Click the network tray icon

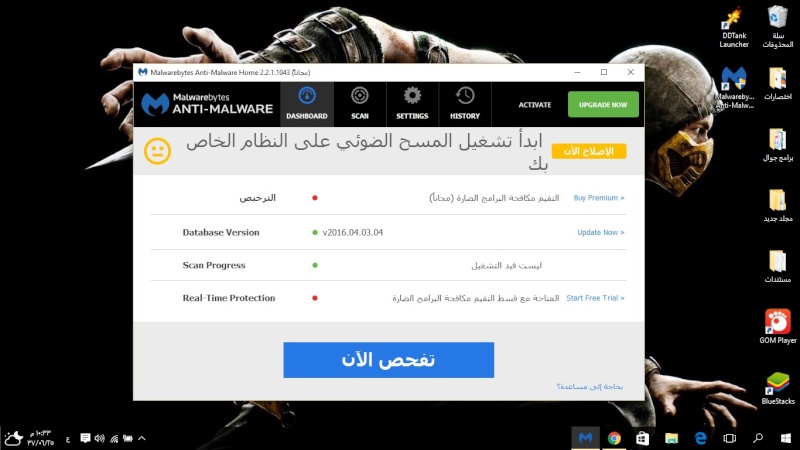click(114, 438)
